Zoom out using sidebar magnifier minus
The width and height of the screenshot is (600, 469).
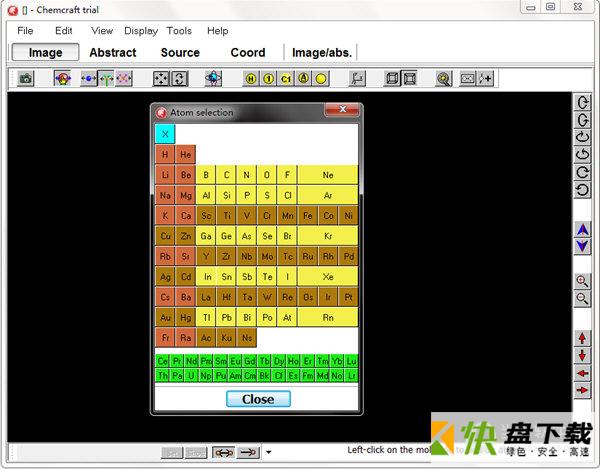[x=582, y=298]
